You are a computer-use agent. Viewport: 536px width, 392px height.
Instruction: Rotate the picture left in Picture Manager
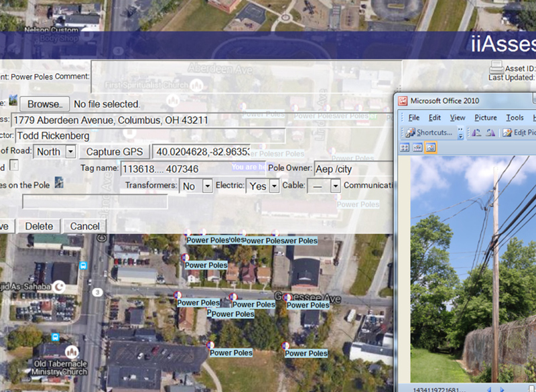tap(476, 133)
